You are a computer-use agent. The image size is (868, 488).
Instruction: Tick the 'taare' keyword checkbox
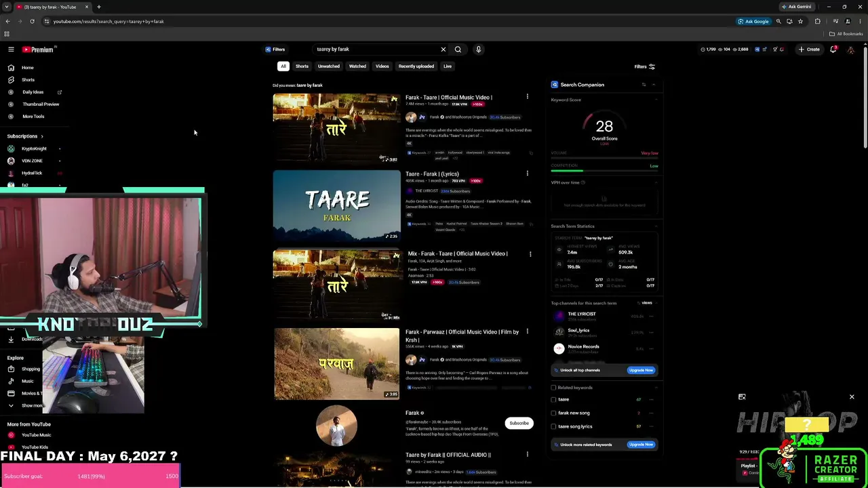(x=553, y=399)
